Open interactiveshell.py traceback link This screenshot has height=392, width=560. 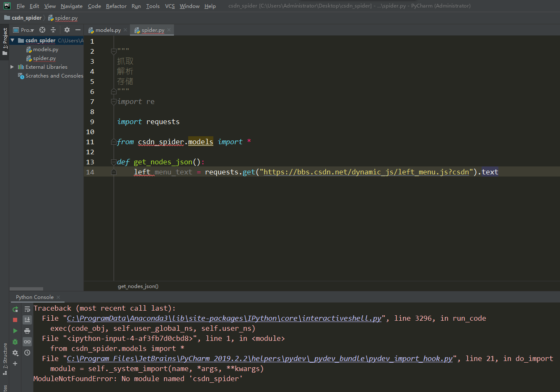point(224,318)
